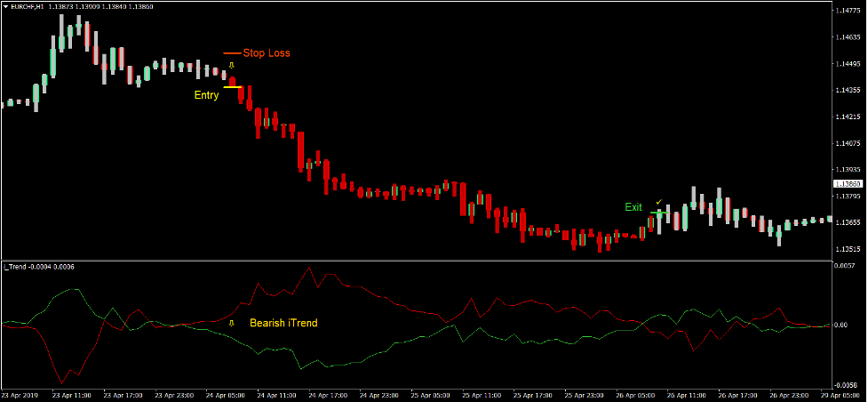
Task: Click price scale value 1.14495
Action: (849, 64)
